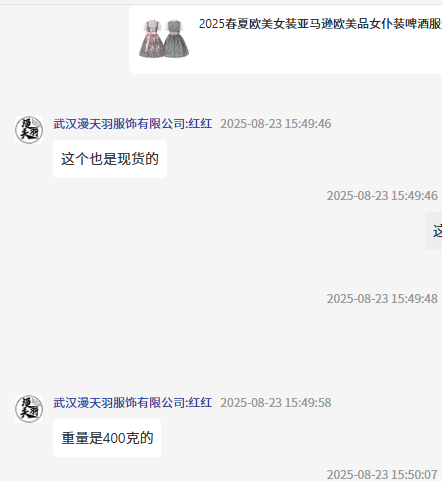442x481 pixels.
Task: Click 漫天羽 avatar above 这个也是现货的 message
Action: (29, 130)
